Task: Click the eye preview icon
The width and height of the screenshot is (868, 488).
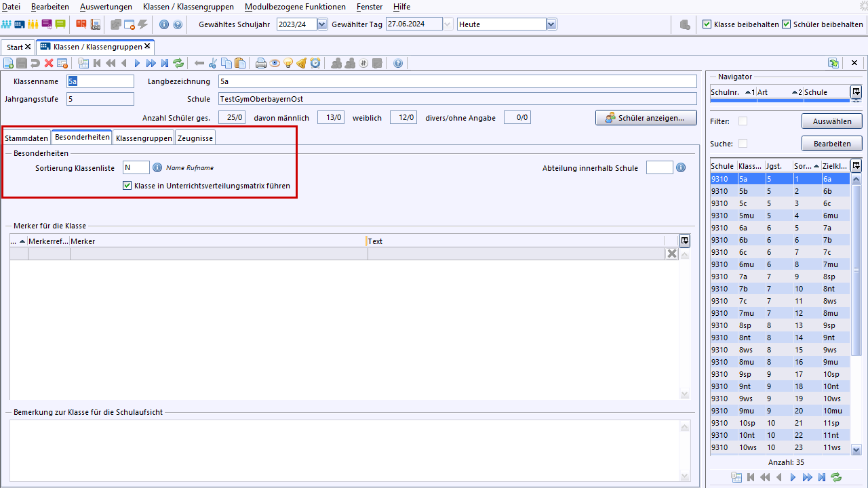Action: [x=275, y=63]
